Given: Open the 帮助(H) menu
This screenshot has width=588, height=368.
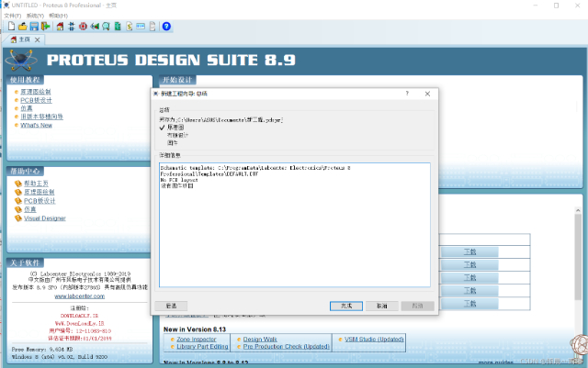Looking at the screenshot, I should tap(58, 16).
